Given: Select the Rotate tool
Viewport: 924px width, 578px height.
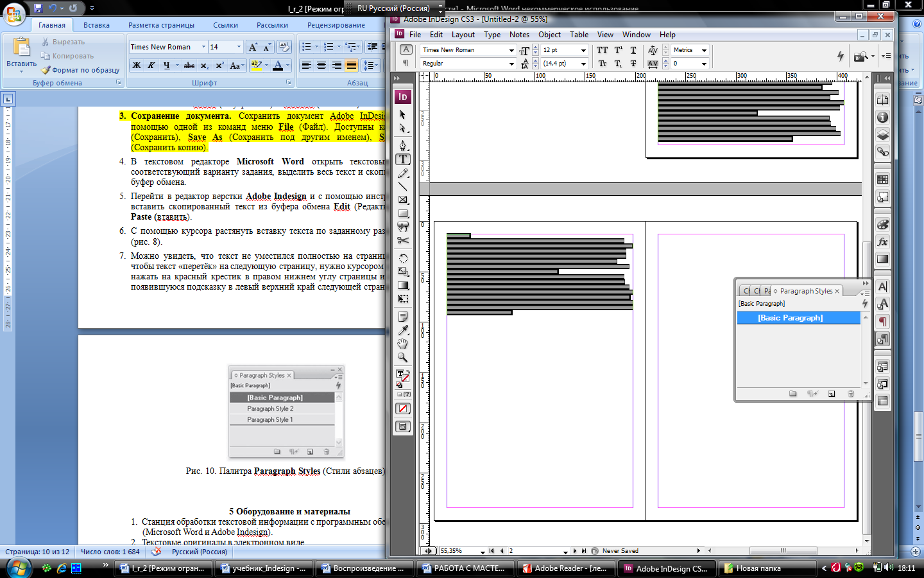Looking at the screenshot, I should point(402,258).
